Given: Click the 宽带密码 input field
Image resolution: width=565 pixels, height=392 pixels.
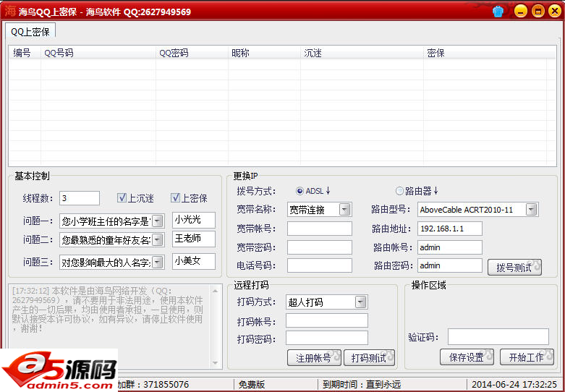Looking at the screenshot, I should coord(320,247).
